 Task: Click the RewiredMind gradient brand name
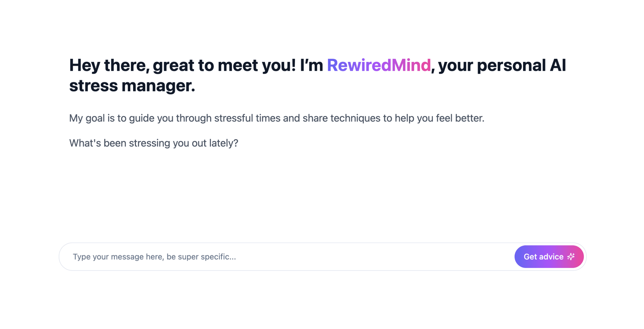click(x=379, y=65)
